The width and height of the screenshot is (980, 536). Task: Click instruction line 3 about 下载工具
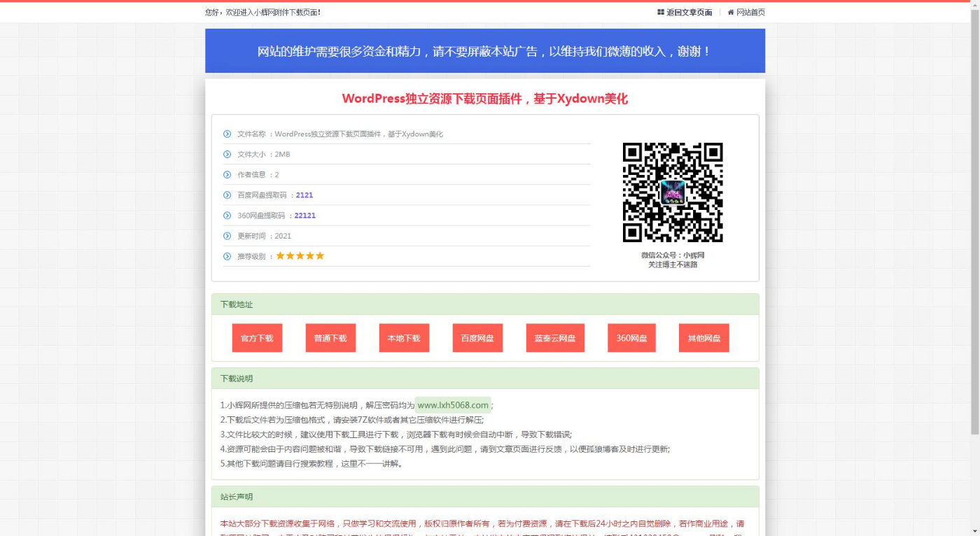pos(396,435)
